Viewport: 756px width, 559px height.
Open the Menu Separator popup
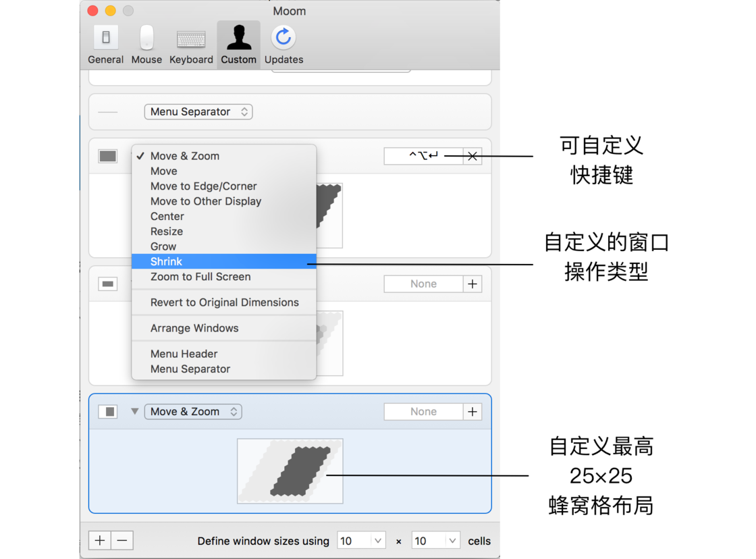coord(198,112)
